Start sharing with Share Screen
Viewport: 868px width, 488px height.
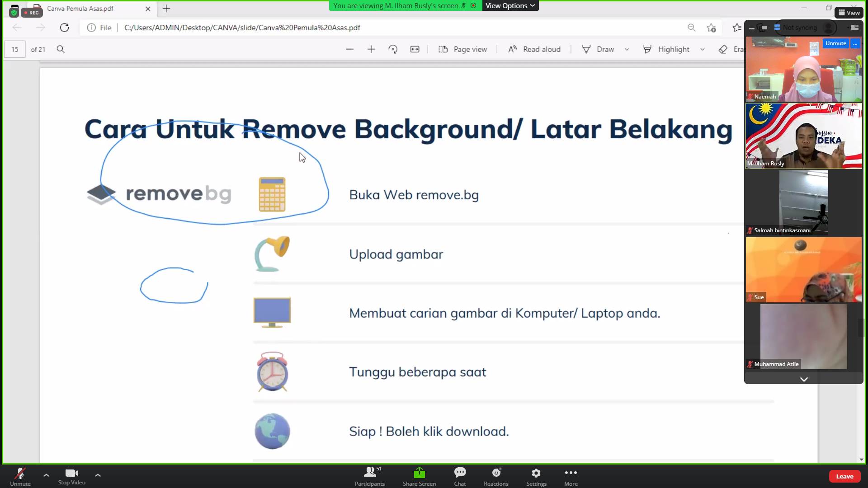(x=419, y=476)
